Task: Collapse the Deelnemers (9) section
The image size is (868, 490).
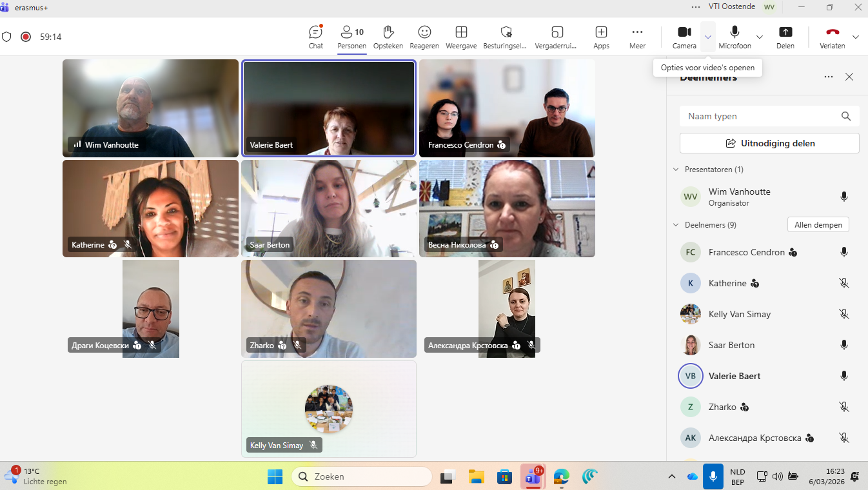Action: 676,225
